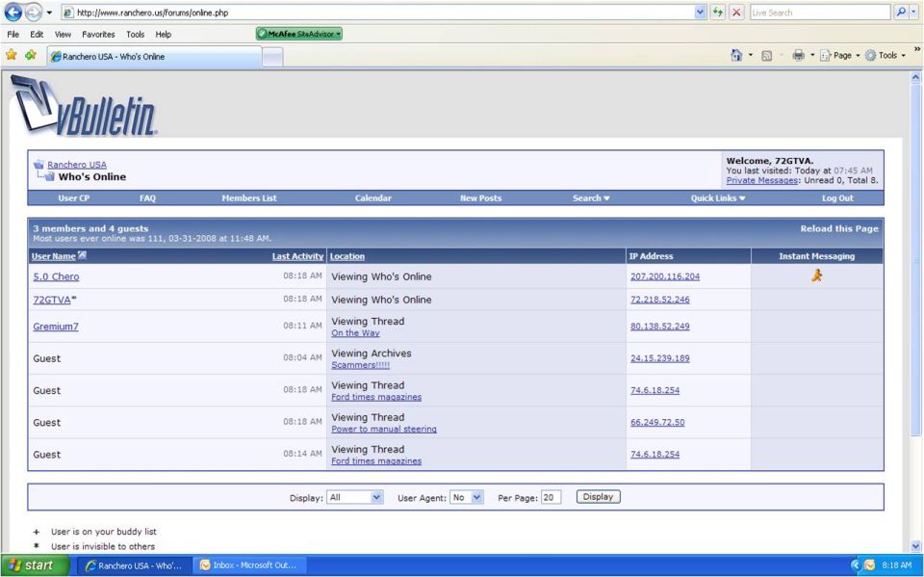Viewport: 924px width, 577px height.
Task: Click the Live Search magnifier icon
Action: [900, 12]
